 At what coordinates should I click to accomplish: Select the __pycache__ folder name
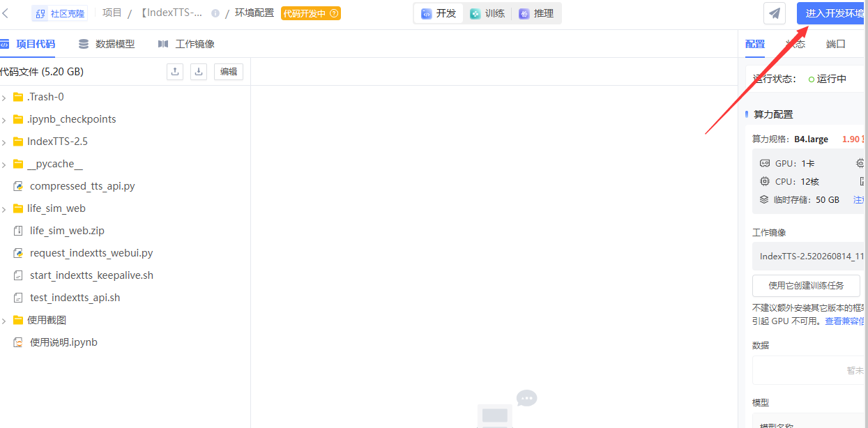pyautogui.click(x=55, y=164)
